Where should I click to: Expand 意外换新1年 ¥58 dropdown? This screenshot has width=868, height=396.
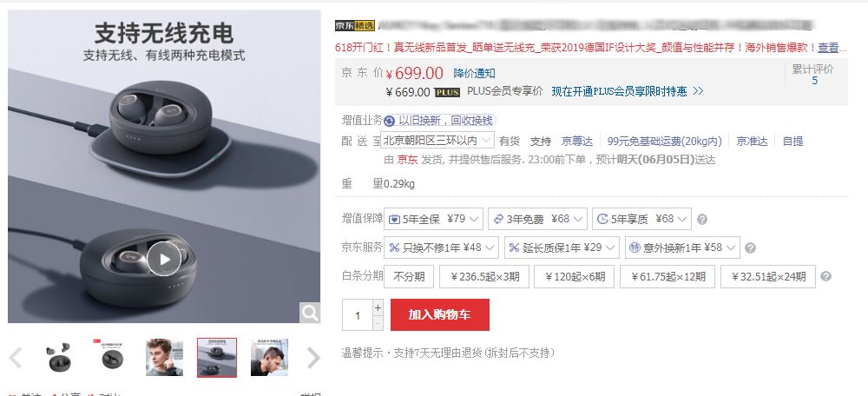(682, 247)
